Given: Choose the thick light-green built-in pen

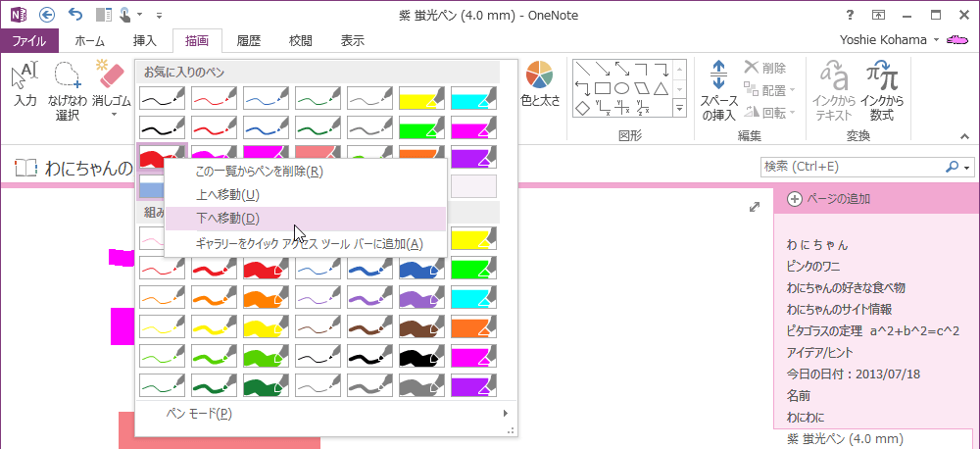Looking at the screenshot, I should tap(267, 355).
